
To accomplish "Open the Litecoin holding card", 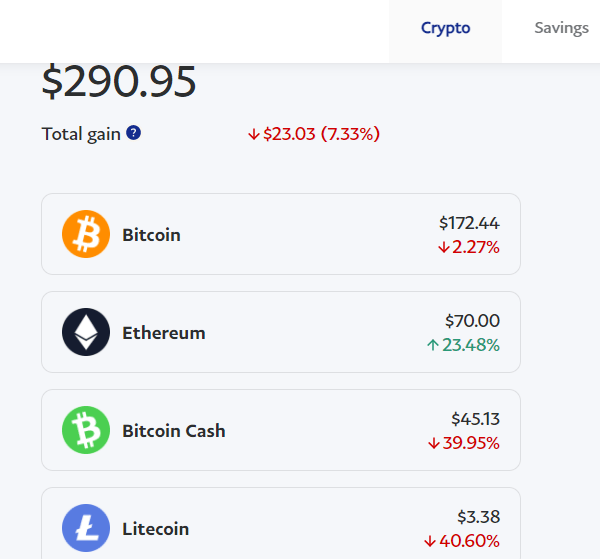I will (x=280, y=526).
